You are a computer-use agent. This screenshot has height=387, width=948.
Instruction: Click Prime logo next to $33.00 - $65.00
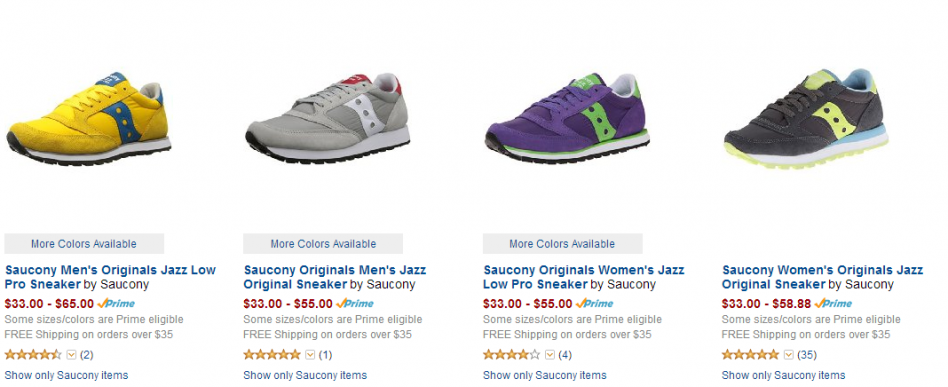(x=116, y=304)
